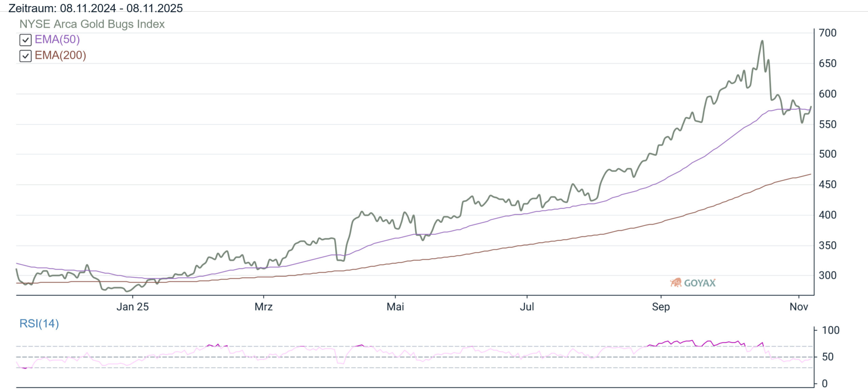Viewport: 868px width, 391px height.
Task: Click the GOYAX bull logo icon
Action: coord(675,282)
